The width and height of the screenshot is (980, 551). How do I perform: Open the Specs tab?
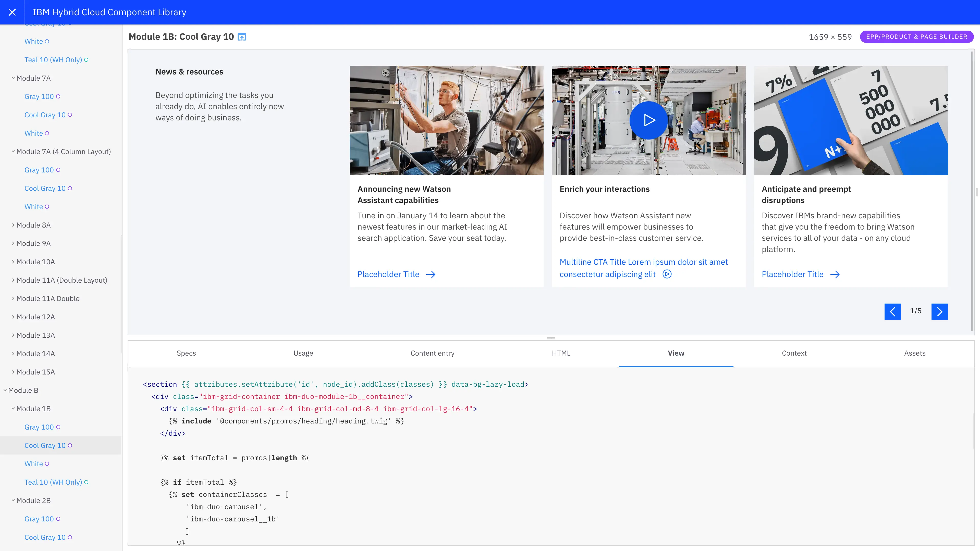[186, 353]
